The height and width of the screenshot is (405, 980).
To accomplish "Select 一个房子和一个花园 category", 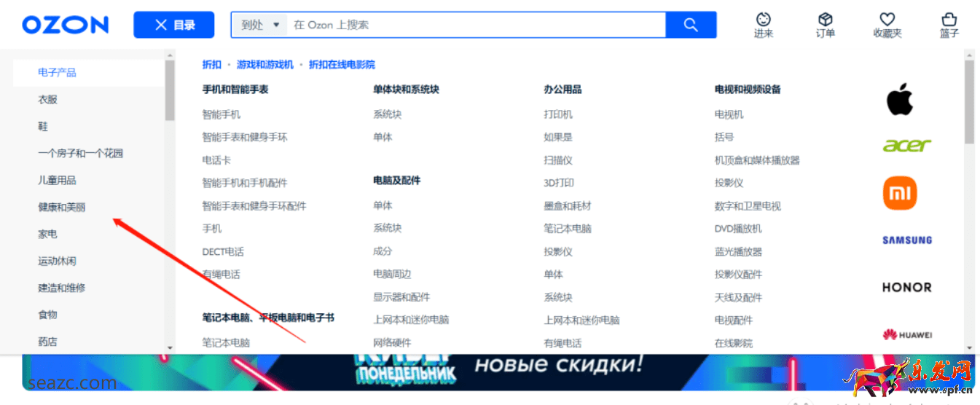I will point(80,153).
